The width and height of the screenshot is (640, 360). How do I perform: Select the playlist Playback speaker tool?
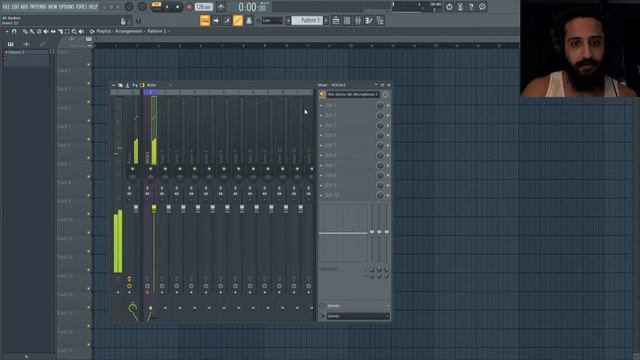coord(81,31)
